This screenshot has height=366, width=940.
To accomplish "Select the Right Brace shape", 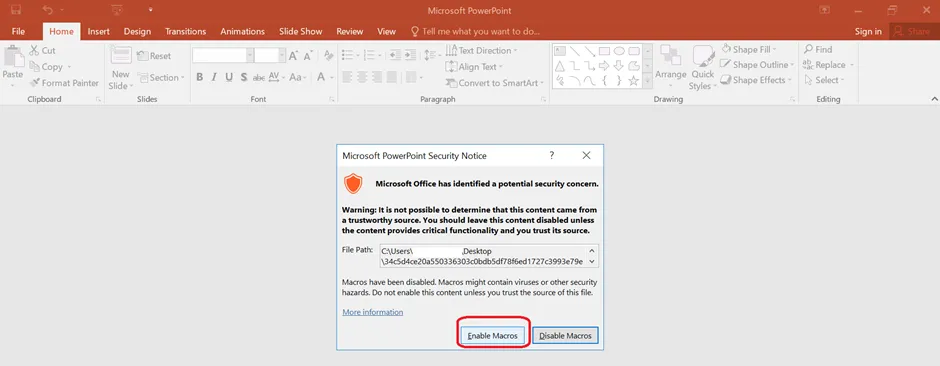I will click(x=619, y=80).
